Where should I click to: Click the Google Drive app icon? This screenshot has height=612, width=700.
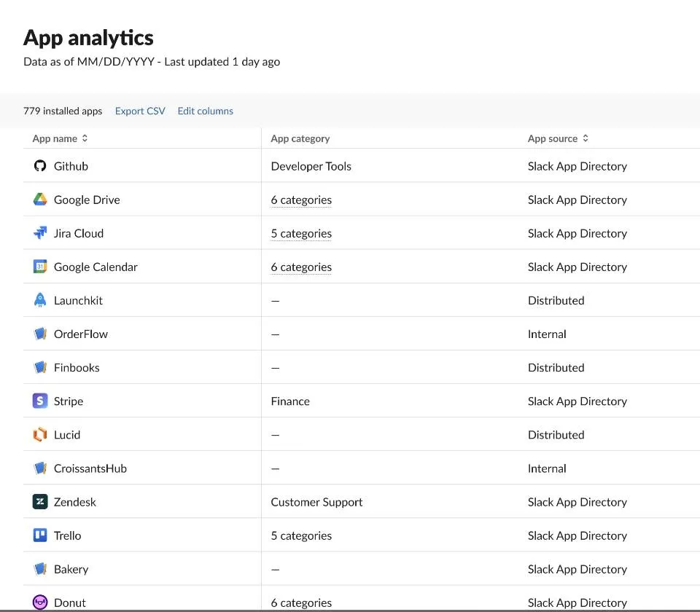40,200
